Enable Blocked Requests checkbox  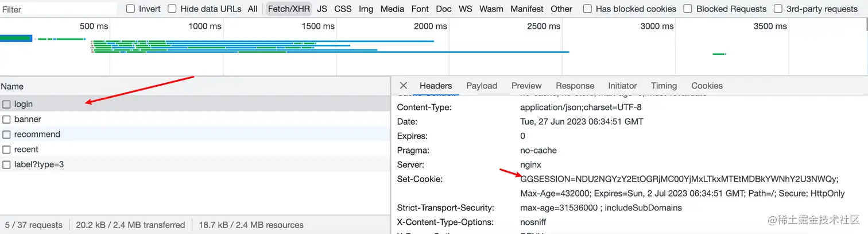pos(688,9)
